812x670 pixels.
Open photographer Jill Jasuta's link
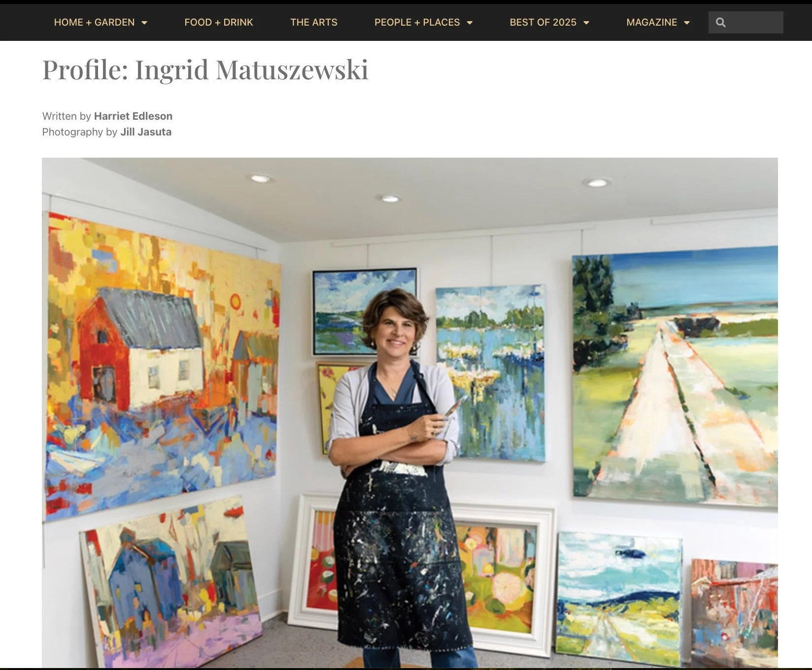point(146,132)
